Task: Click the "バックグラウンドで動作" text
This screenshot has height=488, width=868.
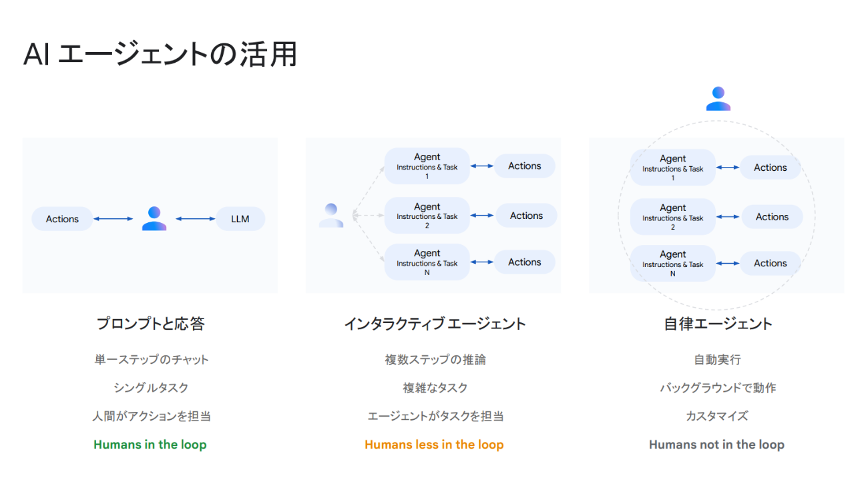Action: (x=718, y=388)
